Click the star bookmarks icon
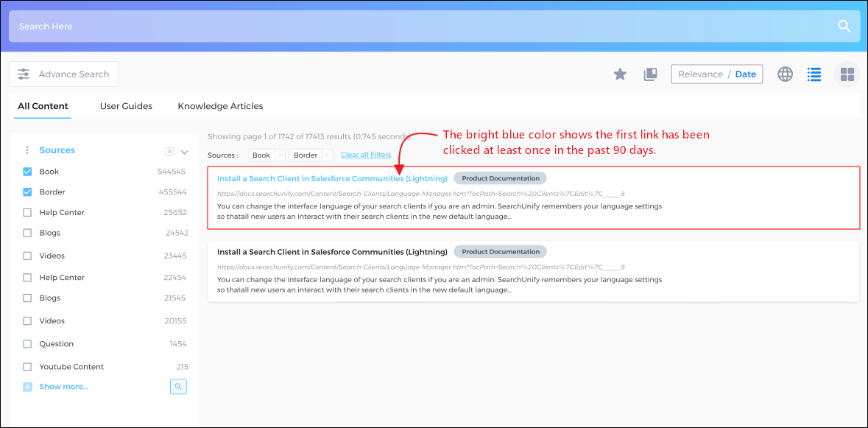The width and height of the screenshot is (868, 428). 620,74
